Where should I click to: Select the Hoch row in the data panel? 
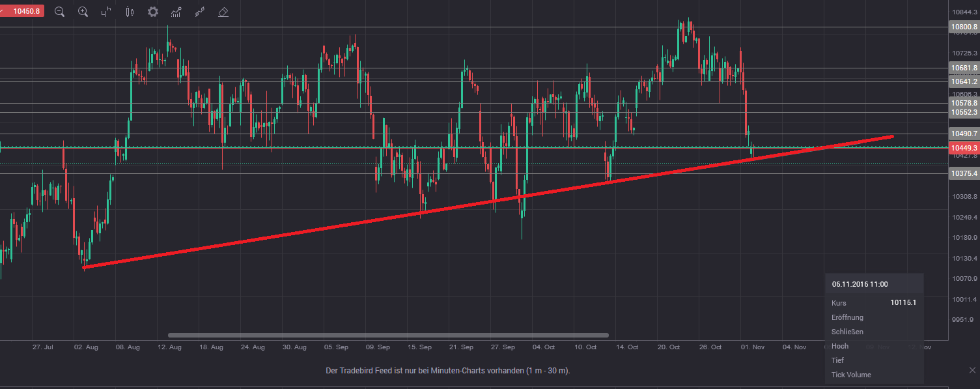840,346
